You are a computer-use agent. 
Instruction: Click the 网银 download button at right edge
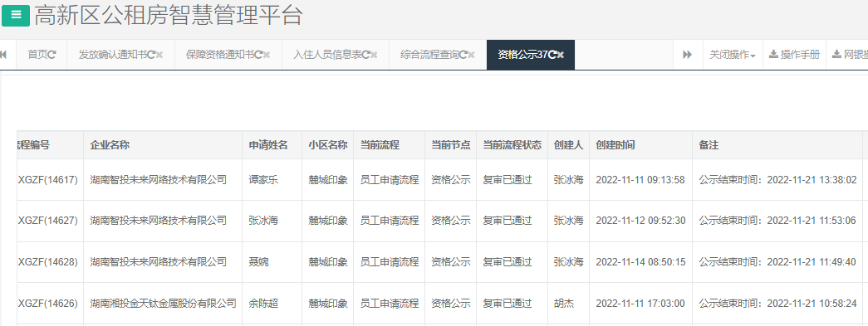(847, 55)
